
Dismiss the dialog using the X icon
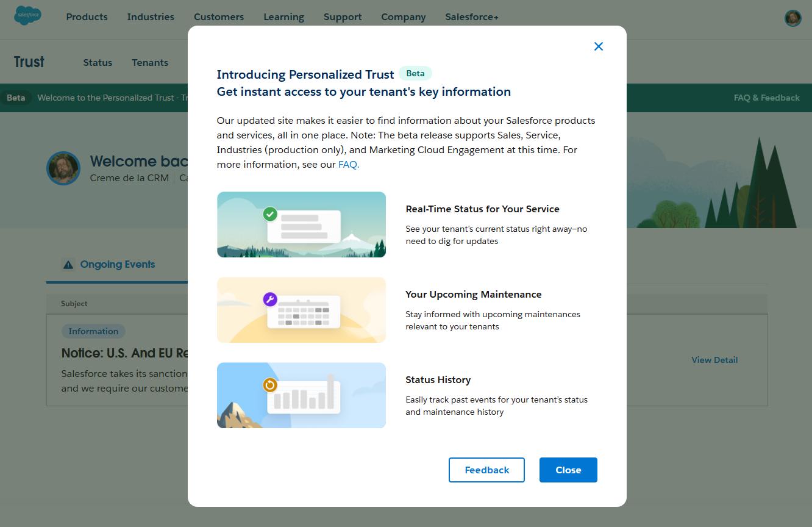598,46
